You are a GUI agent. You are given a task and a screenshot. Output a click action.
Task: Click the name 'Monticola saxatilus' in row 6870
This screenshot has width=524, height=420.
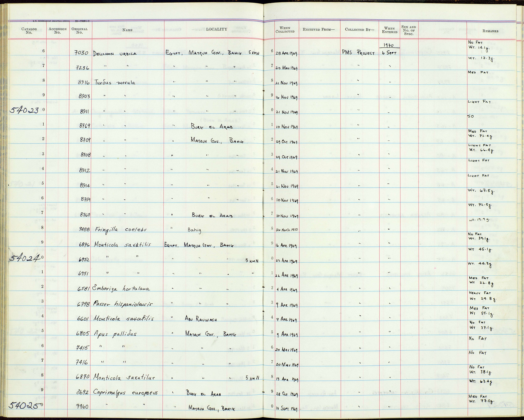(124, 378)
